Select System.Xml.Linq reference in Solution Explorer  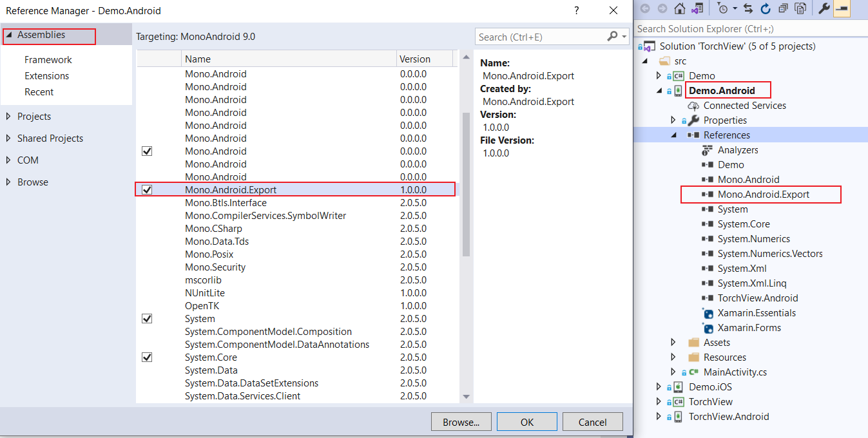click(x=752, y=283)
